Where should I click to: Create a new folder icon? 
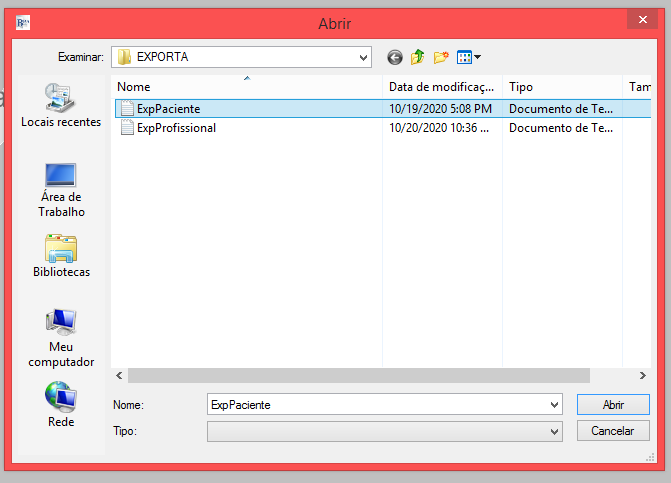click(441, 58)
